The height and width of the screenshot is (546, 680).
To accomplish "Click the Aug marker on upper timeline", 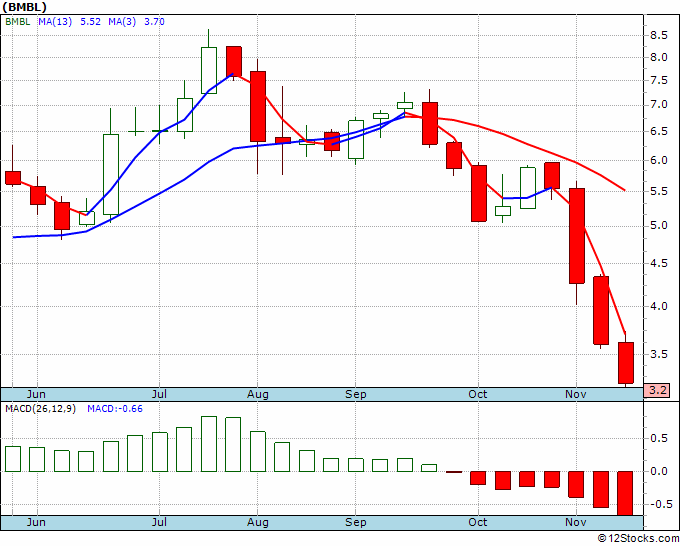I will point(258,394).
